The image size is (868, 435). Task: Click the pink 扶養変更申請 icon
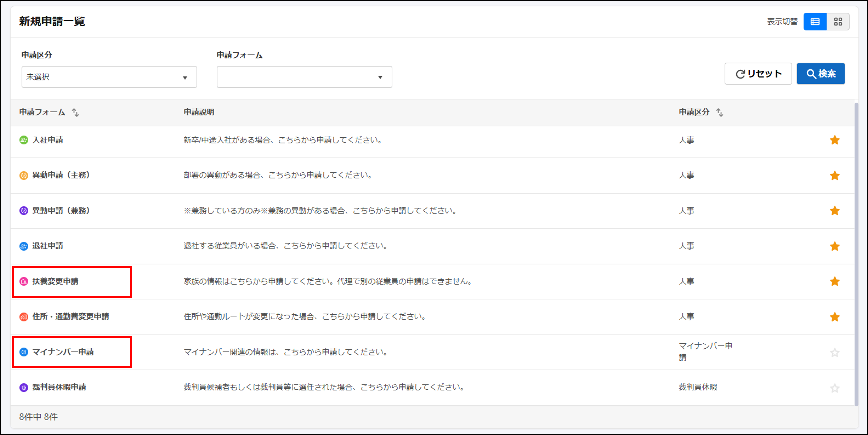(24, 281)
